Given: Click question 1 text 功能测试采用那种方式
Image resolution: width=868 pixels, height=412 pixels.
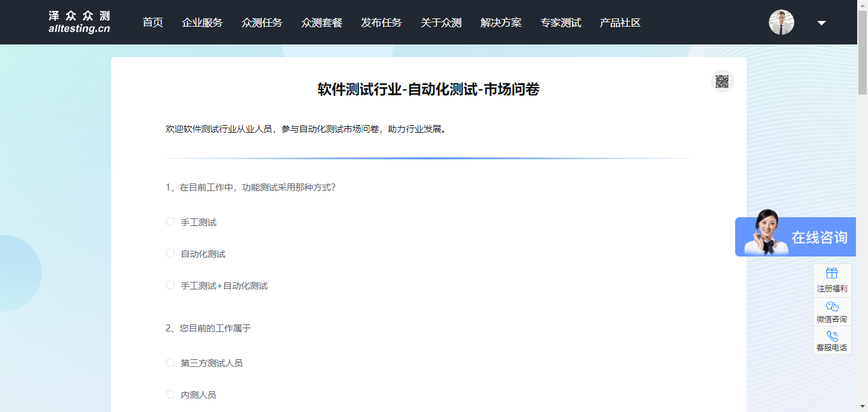Looking at the screenshot, I should (288, 187).
